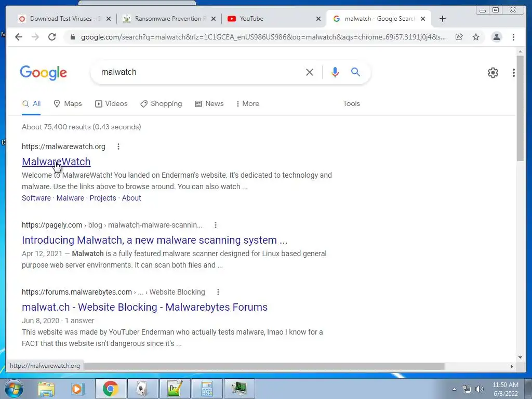Open the Malware sitelink
The image size is (532, 399).
70,198
